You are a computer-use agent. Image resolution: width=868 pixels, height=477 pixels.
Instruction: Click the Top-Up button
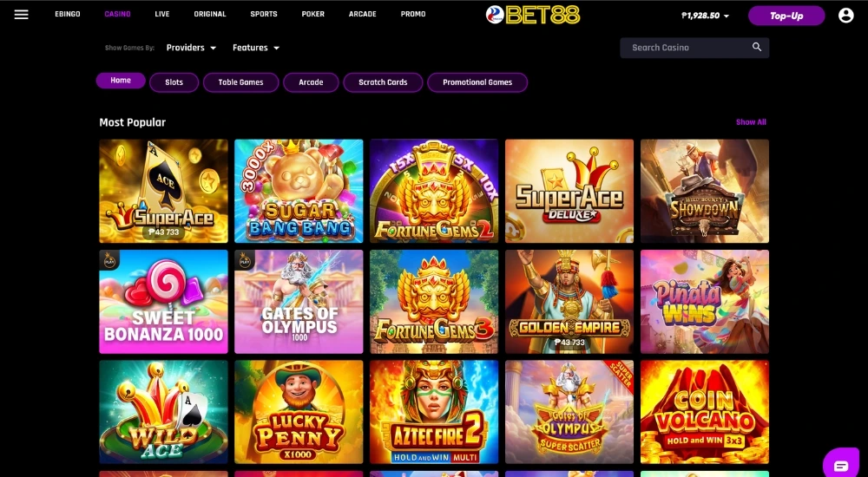(x=786, y=16)
